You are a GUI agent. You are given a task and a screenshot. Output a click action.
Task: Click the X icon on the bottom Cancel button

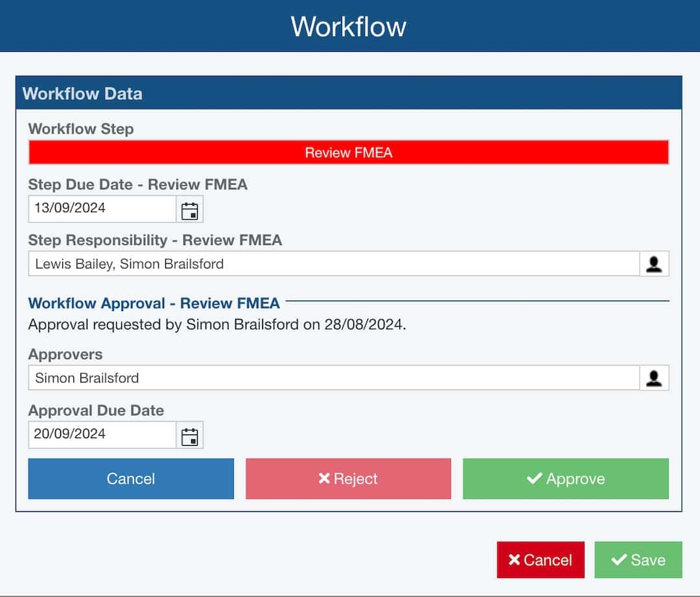point(514,559)
